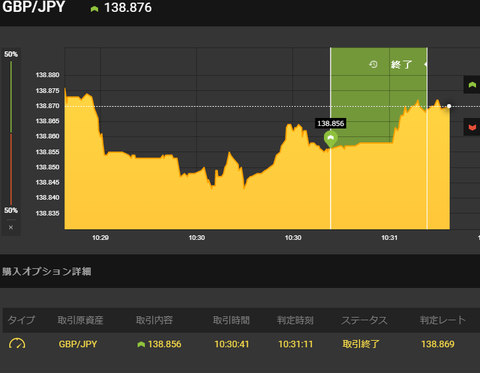480x373 pixels.
Task: Click the red Low (down) arrow button
Action: coord(472,127)
